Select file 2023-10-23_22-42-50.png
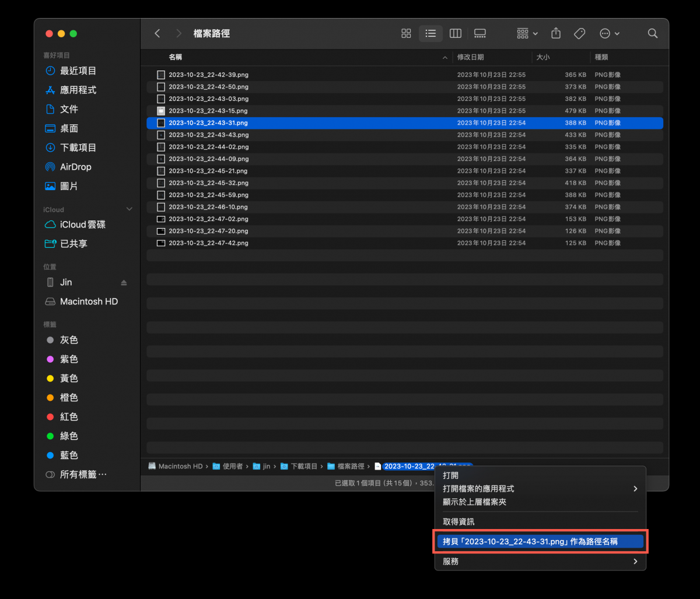The width and height of the screenshot is (700, 599). (405, 87)
